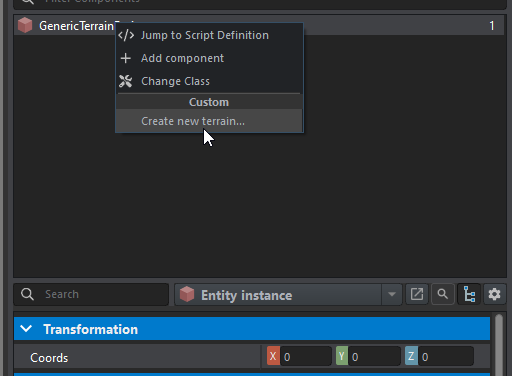Select Add component from context menu
Viewport: 512px width, 376px height.
click(209, 58)
